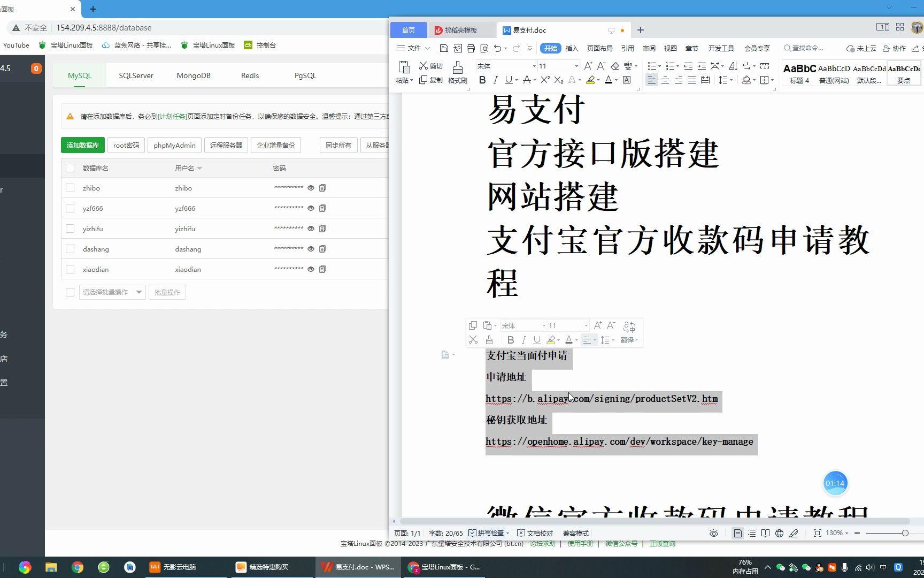Screen dimensions: 924x578
Task: Open the 插入 (Insert) ribbon tab
Action: [x=572, y=48]
